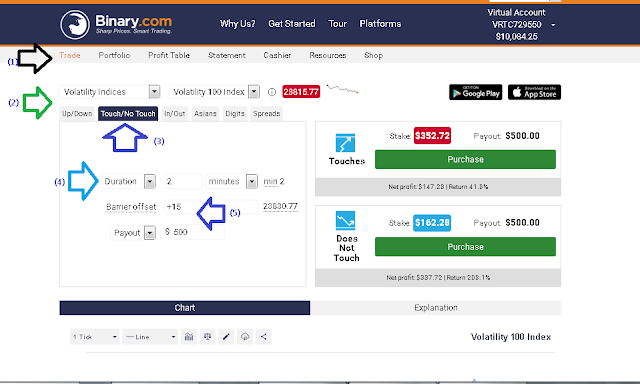Open the Google Play badge

coord(476,92)
